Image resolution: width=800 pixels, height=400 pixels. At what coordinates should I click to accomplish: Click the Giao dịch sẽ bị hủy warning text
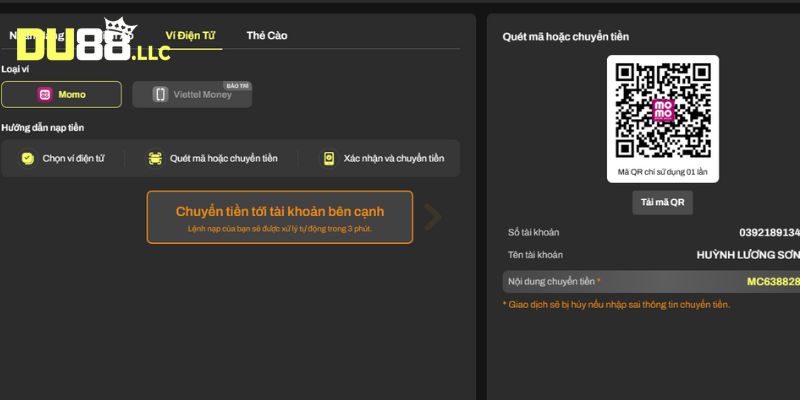point(616,305)
